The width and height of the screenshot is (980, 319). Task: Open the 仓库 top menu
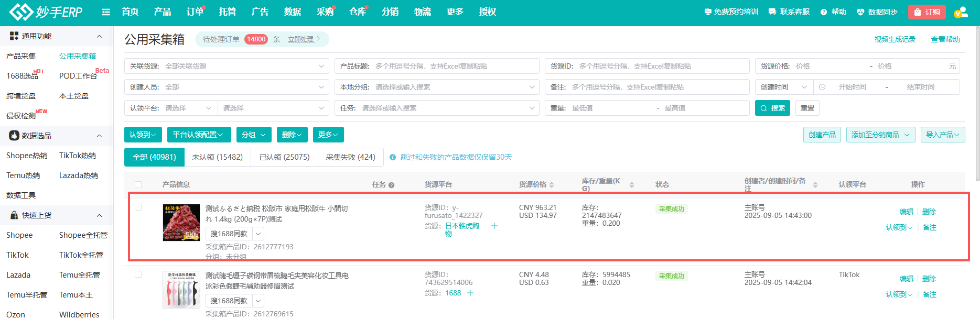(x=357, y=12)
